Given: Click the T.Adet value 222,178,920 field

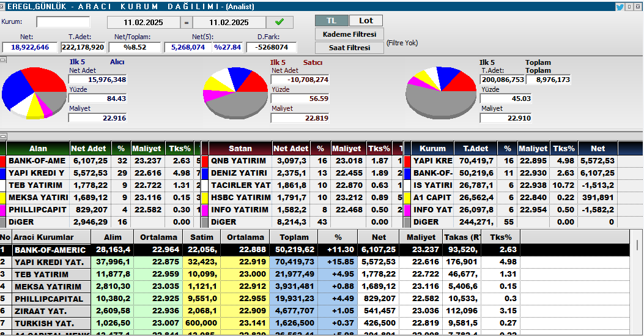Looking at the screenshot, I should coord(83,47).
